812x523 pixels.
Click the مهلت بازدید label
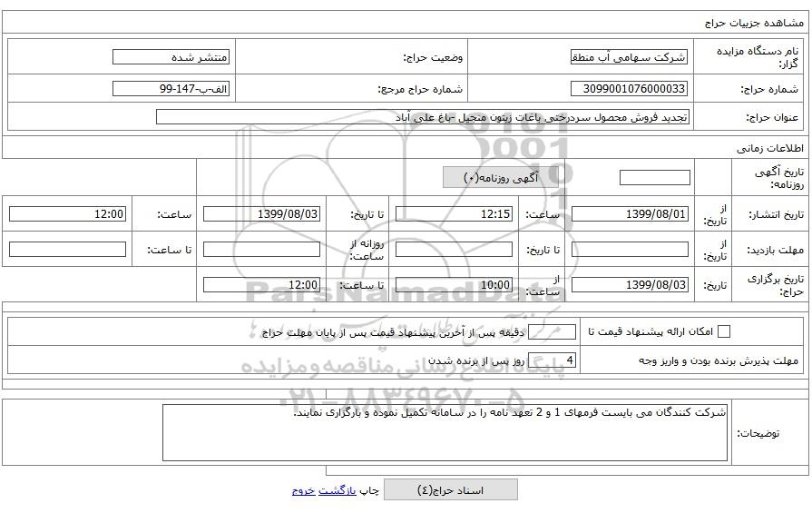click(x=775, y=250)
